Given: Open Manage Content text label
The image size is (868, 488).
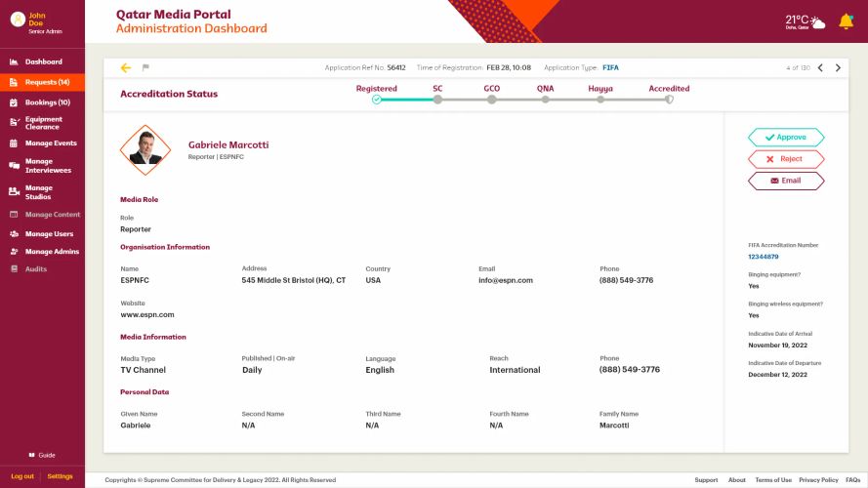Looking at the screenshot, I should tap(53, 215).
